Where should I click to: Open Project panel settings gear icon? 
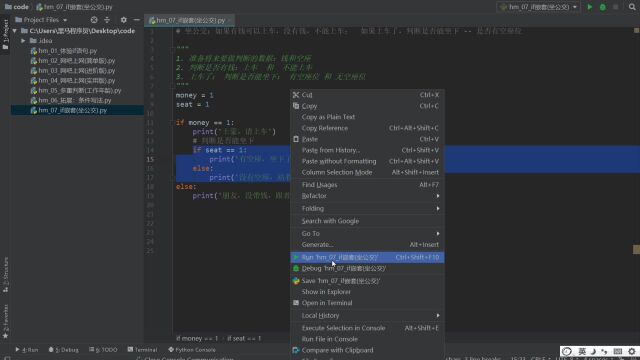(123, 20)
